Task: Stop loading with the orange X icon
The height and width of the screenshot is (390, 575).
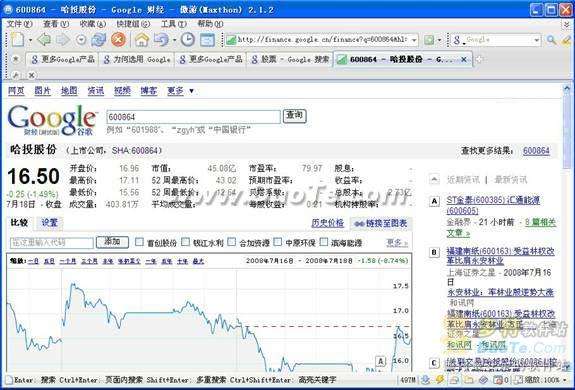Action: click(x=118, y=40)
